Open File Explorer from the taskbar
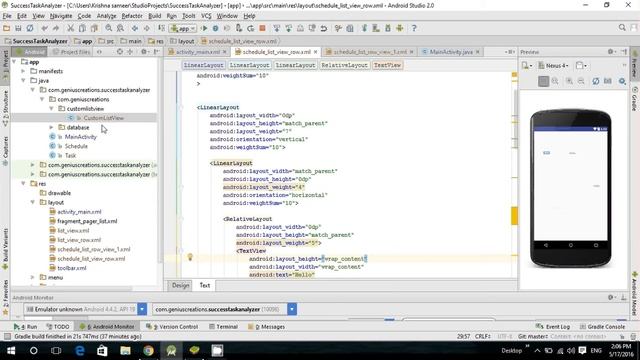 [125, 351]
